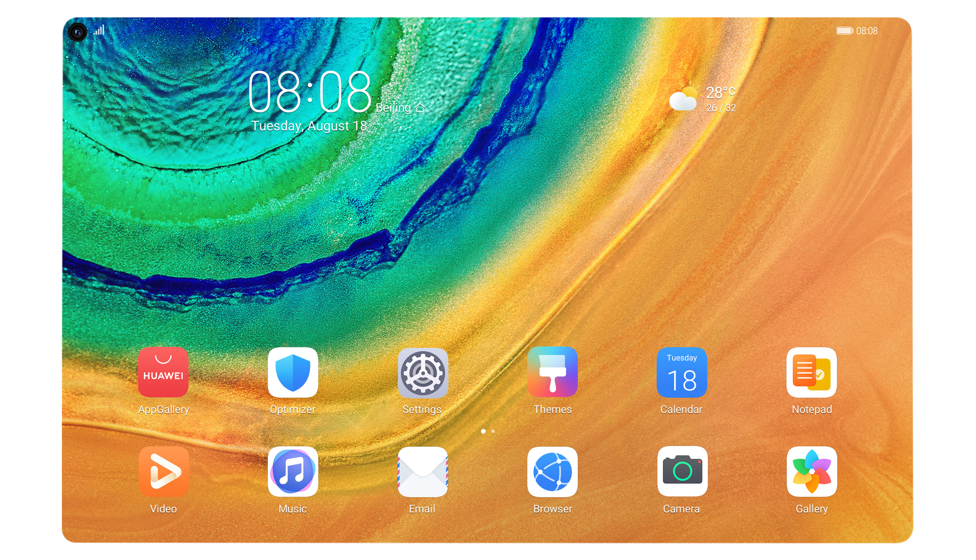Tap the large 08:08 clock widget
976x560 pixels.
pyautogui.click(x=310, y=92)
